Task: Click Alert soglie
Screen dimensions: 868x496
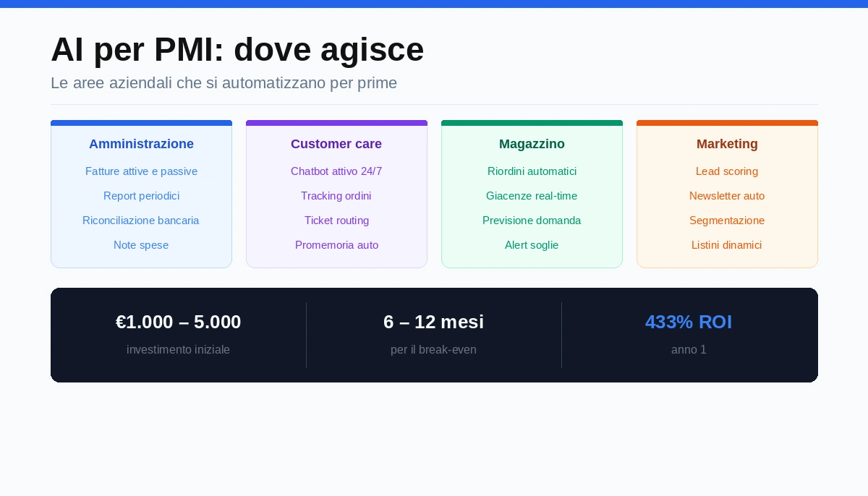Action: click(x=532, y=245)
